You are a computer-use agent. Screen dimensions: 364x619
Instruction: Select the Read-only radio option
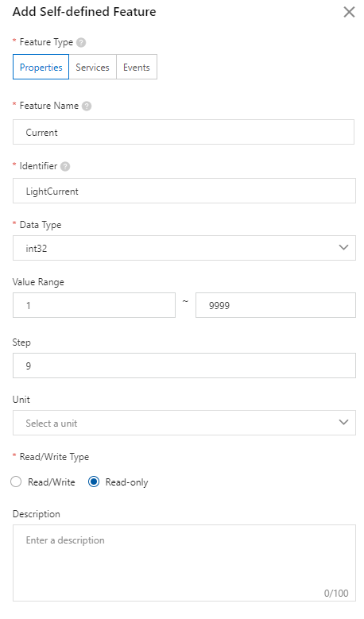click(94, 482)
